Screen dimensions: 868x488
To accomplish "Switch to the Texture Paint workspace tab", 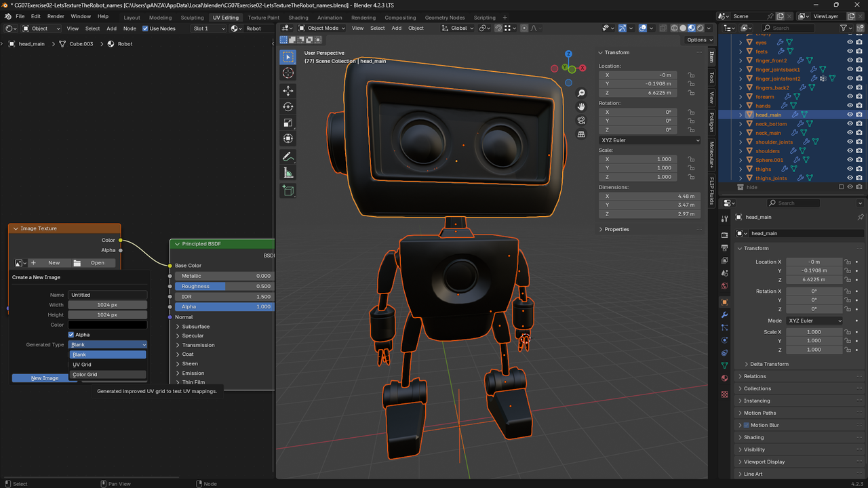I will (263, 18).
